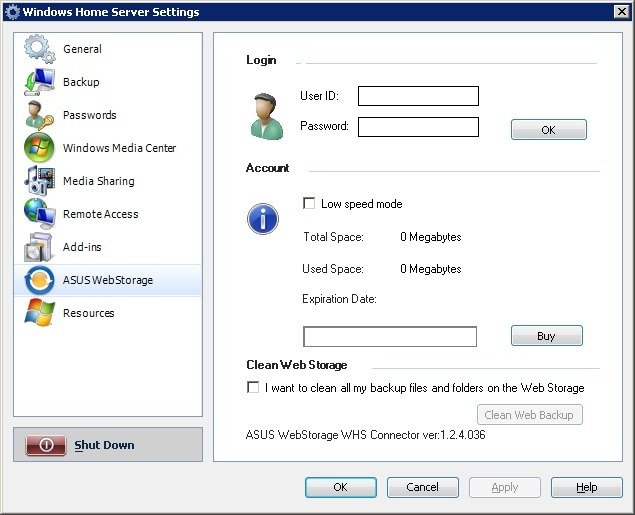Confirm with the bottom OK button
The width and height of the screenshot is (635, 515).
(x=341, y=487)
